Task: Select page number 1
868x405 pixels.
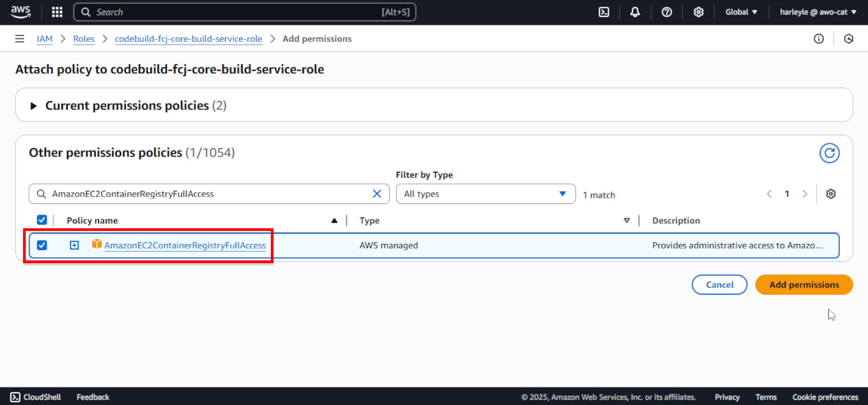Action: 787,194
